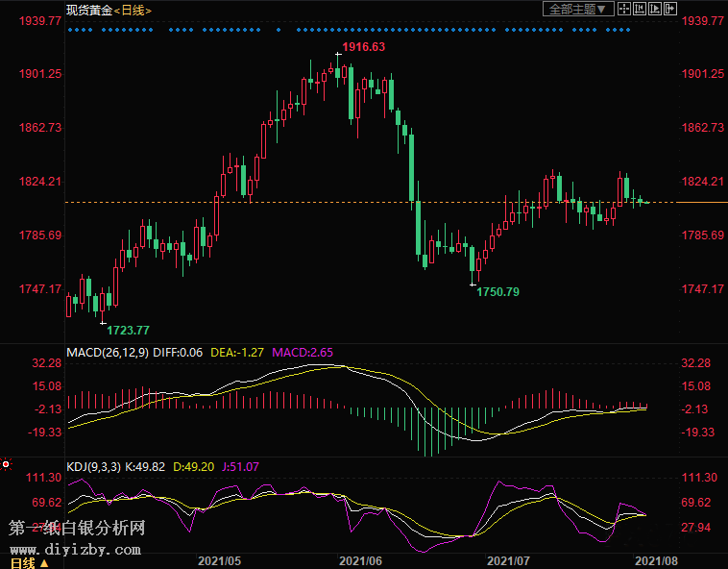728x569 pixels.
Task: Click the 1750.79 low price marker
Action: (x=497, y=291)
